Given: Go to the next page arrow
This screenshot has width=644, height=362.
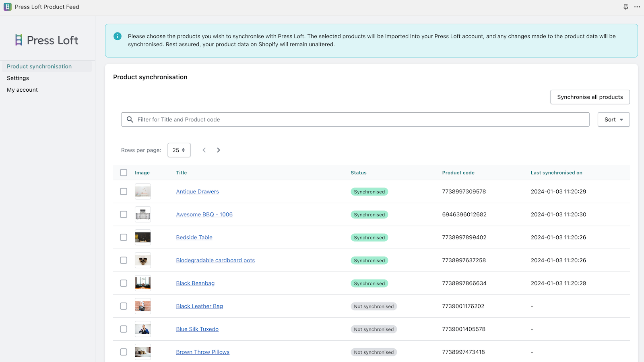Looking at the screenshot, I should pyautogui.click(x=219, y=150).
